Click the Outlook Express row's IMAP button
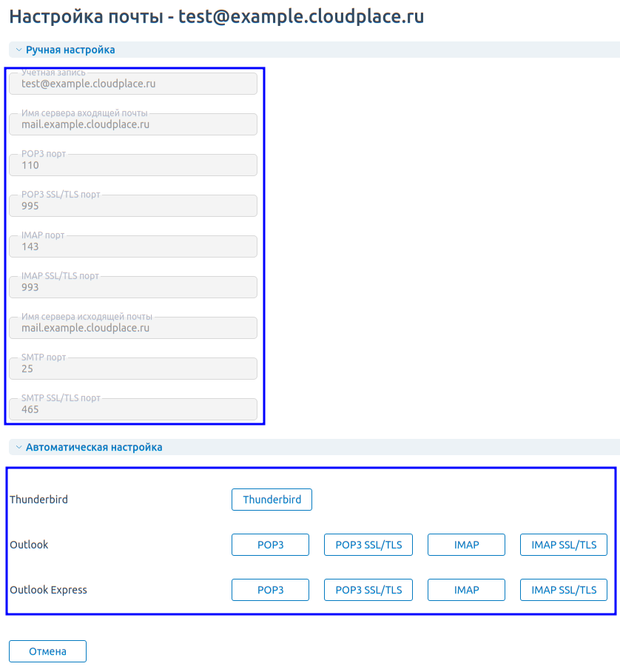The height and width of the screenshot is (672, 620). [x=466, y=590]
